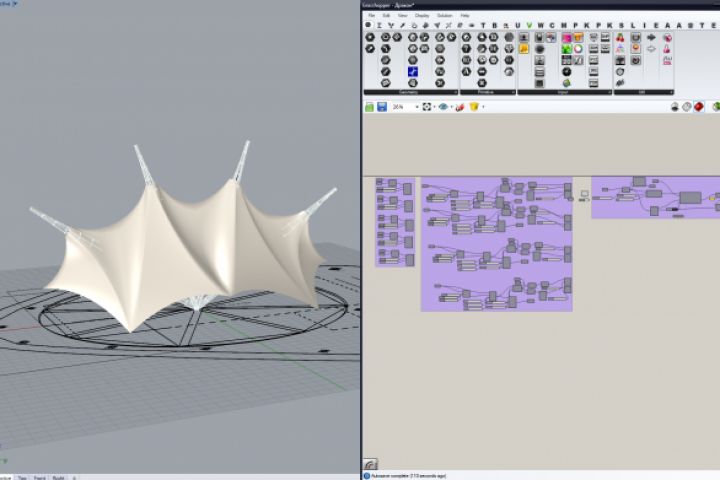Image resolution: width=720 pixels, height=480 pixels.
Task: Open the Help menu in Grasshopper
Action: [465, 16]
